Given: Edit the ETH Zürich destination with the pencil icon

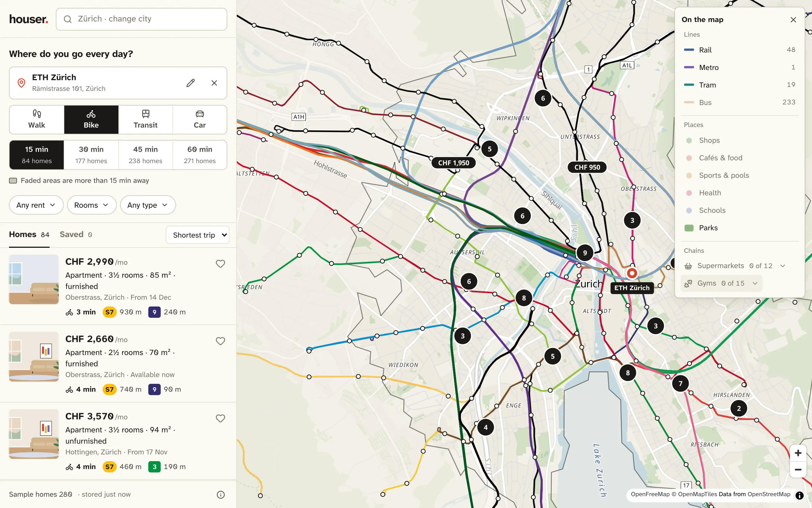Looking at the screenshot, I should click(191, 83).
